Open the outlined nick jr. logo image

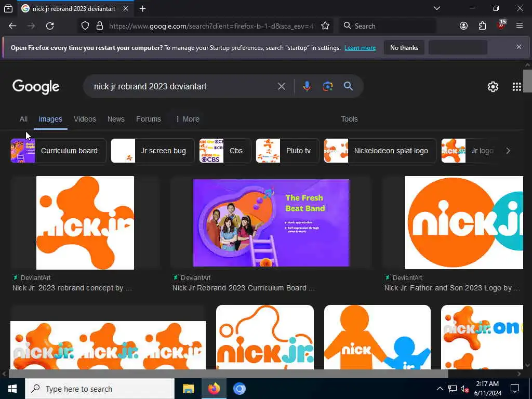click(265, 337)
